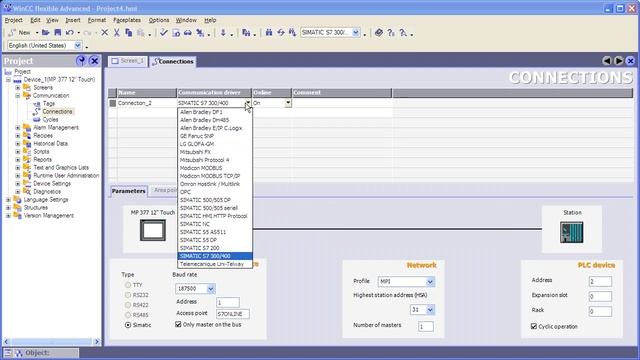
Task: Open Highest station address 31 dropdown
Action: coord(430,310)
